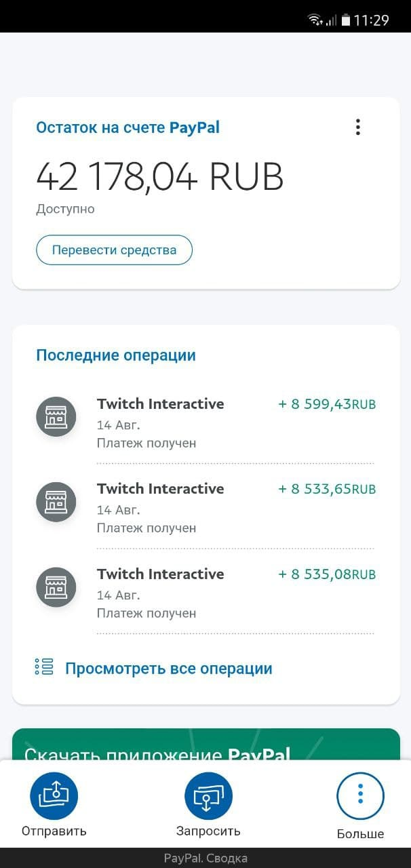Tap the +8 533,65 RUB amount entry
This screenshot has width=411, height=868.
(328, 488)
